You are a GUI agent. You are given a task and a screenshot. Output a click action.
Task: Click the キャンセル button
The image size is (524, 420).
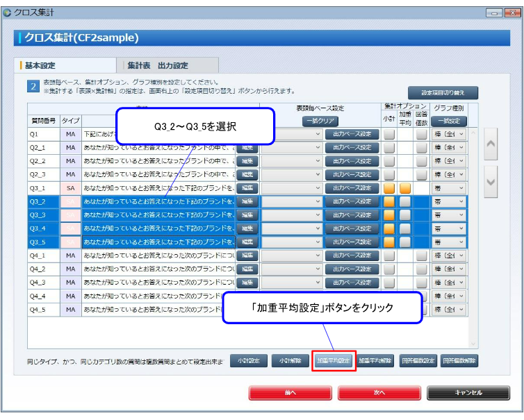[x=468, y=393]
